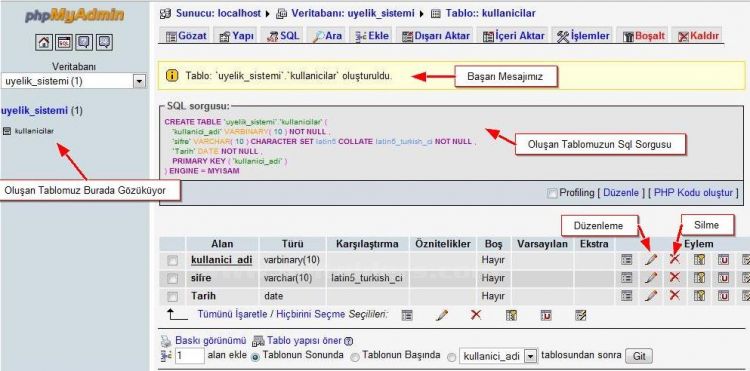Select the kullanicilar table in sidebar
Screen dimensions: 750x371
click(34, 131)
